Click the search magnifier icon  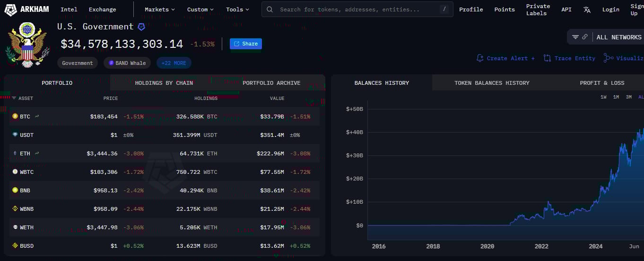click(270, 9)
